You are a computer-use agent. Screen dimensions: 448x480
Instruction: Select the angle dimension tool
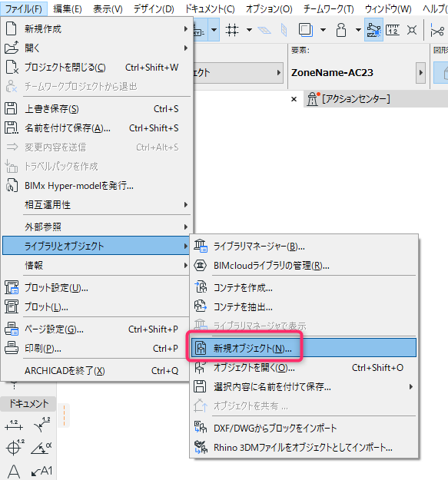(41, 448)
